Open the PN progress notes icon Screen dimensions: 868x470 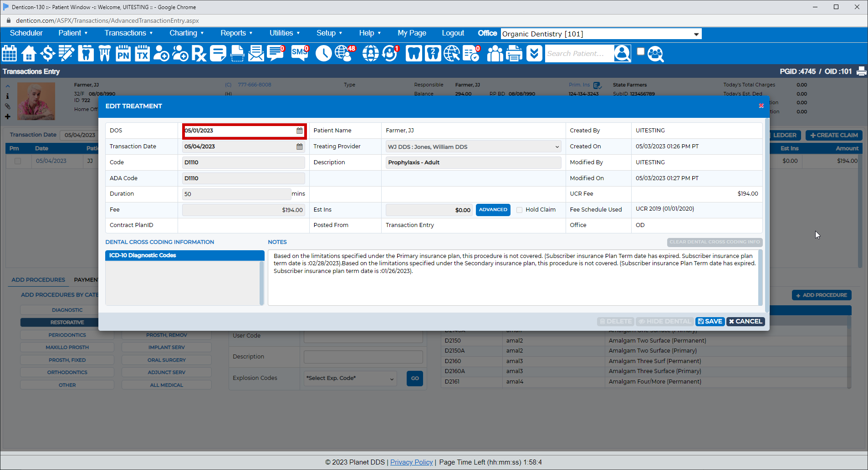click(123, 54)
